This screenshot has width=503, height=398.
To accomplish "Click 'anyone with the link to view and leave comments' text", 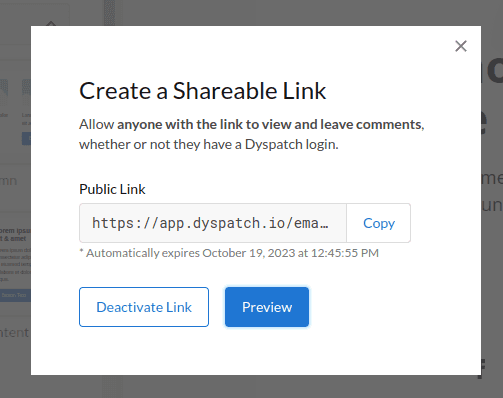I will (270, 124).
